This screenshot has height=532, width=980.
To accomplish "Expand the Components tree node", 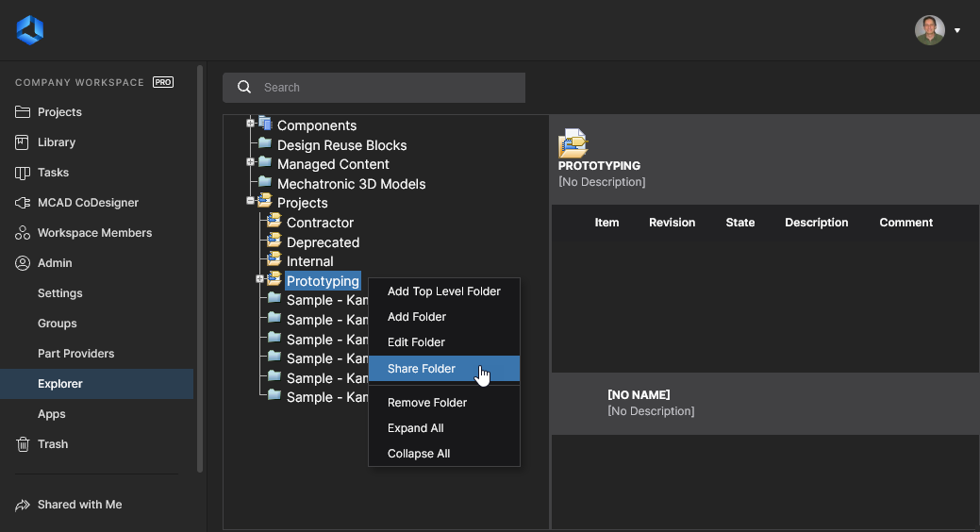I will (x=251, y=124).
